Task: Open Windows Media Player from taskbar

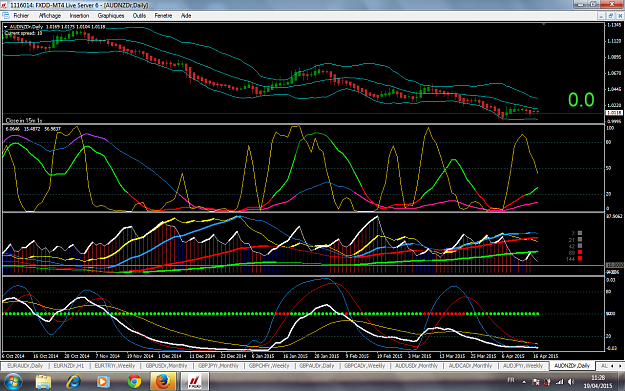Action: pyautogui.click(x=104, y=381)
